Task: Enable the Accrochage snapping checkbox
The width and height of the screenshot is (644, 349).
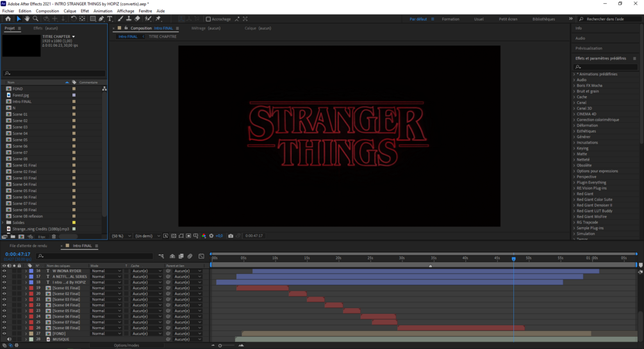Action: coord(208,19)
